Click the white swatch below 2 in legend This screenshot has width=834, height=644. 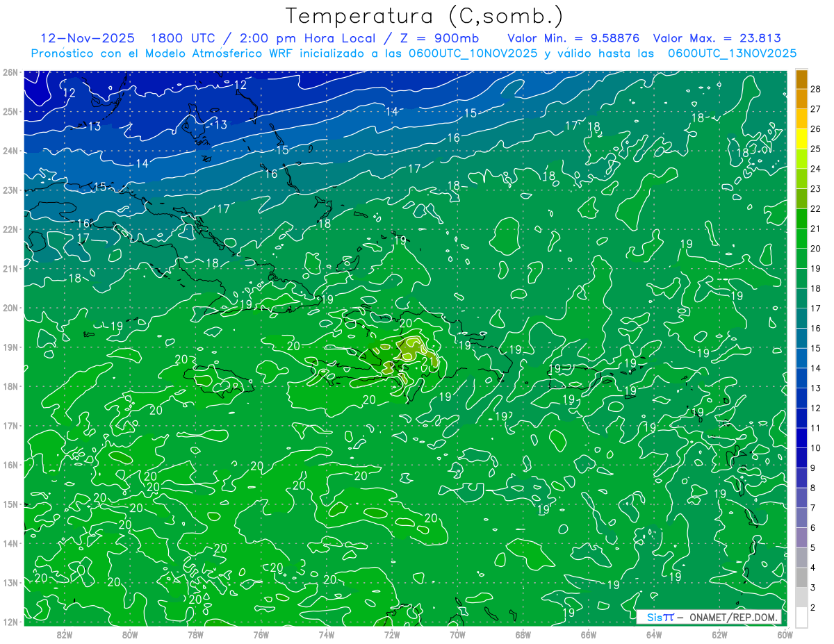801,617
